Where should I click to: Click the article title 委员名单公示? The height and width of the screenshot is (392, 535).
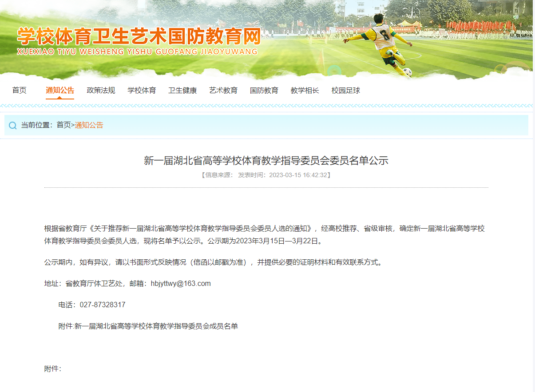[266, 161]
